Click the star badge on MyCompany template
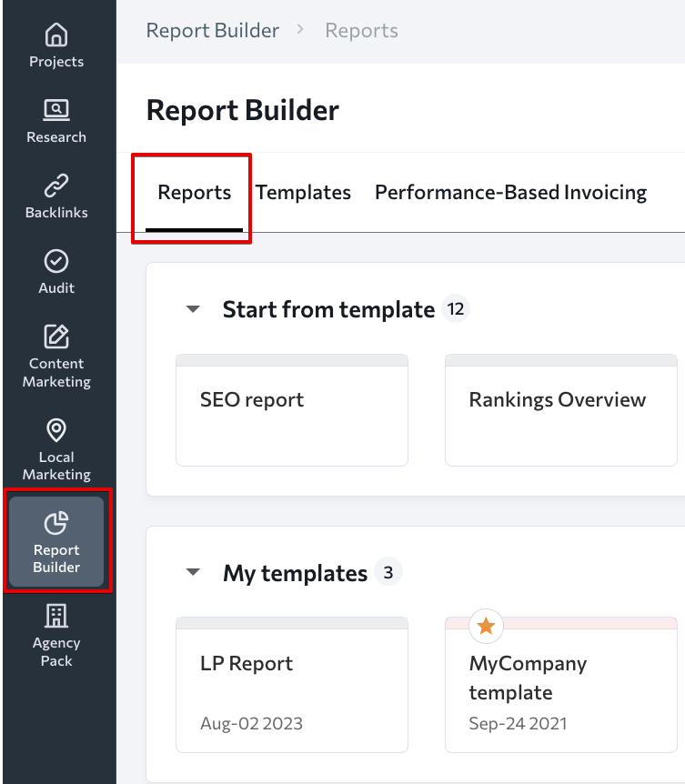The width and height of the screenshot is (685, 784). point(486,626)
